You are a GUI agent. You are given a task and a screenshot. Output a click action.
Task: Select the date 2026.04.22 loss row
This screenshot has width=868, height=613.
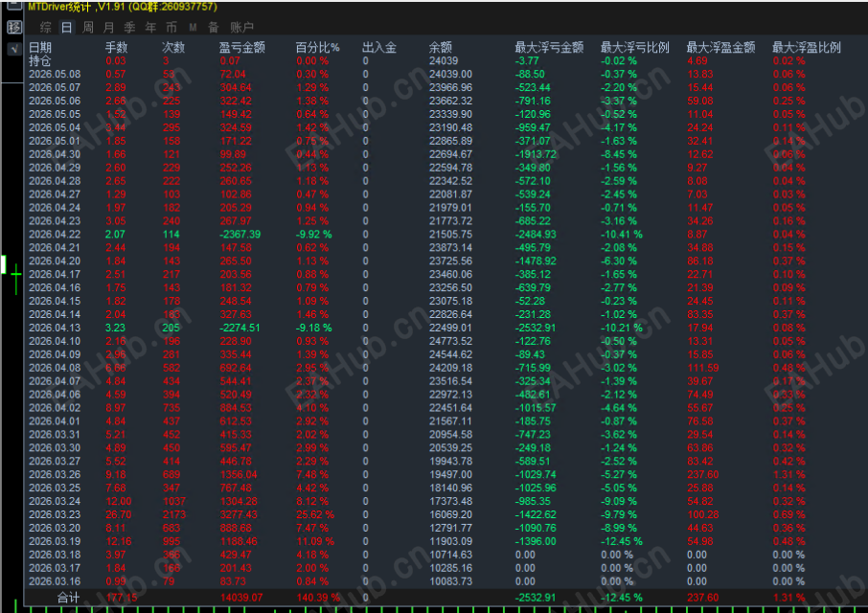tap(55, 235)
